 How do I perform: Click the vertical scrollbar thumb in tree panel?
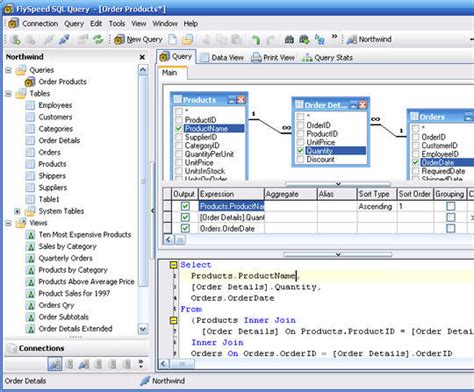click(143, 182)
